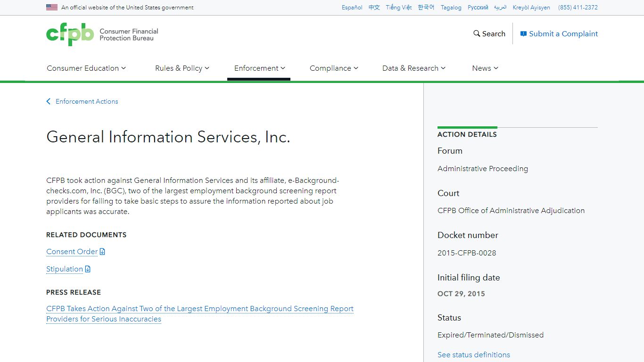This screenshot has width=644, height=362.
Task: Click the Status label
Action: point(449,318)
